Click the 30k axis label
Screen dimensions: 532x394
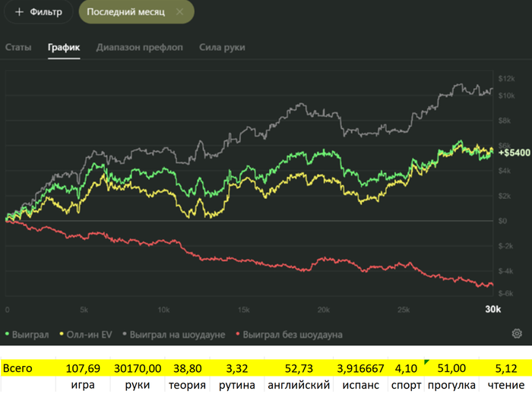coord(492,309)
